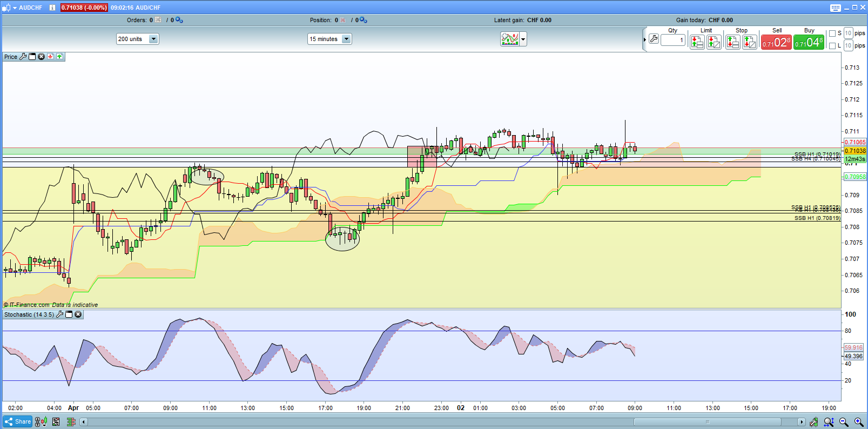Screen dimensions: 868x429
Task: Click the 12m43s countdown label
Action: click(x=855, y=159)
